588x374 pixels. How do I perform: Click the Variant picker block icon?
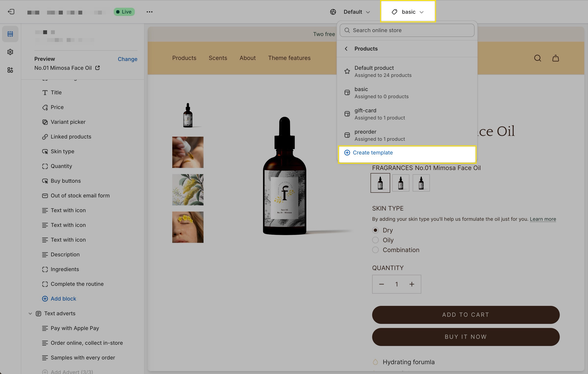45,122
